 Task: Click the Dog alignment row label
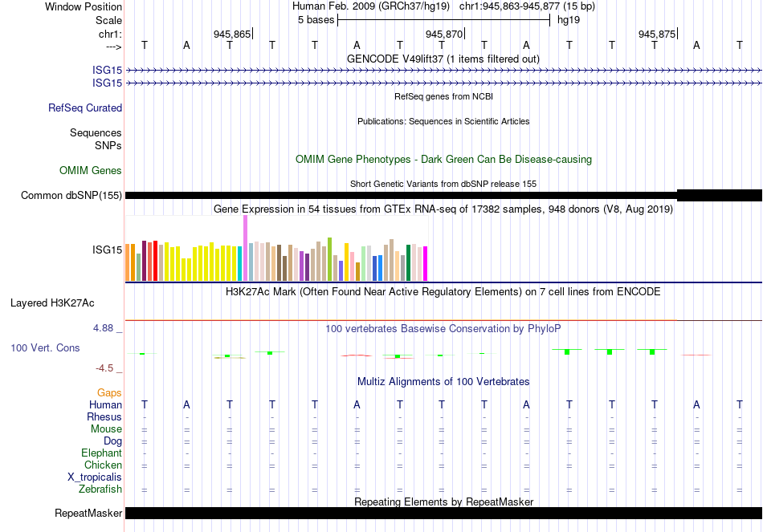tap(112, 441)
